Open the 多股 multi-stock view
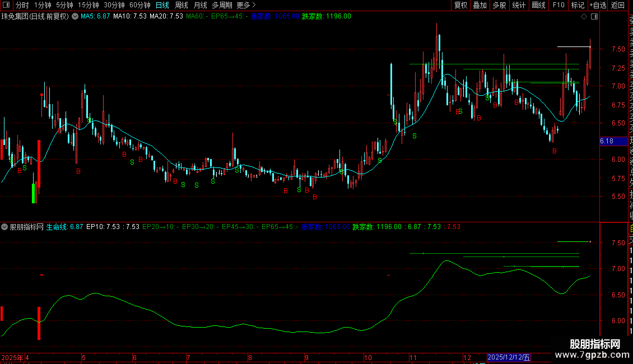Image resolution: width=633 pixels, height=364 pixels. [499, 5]
